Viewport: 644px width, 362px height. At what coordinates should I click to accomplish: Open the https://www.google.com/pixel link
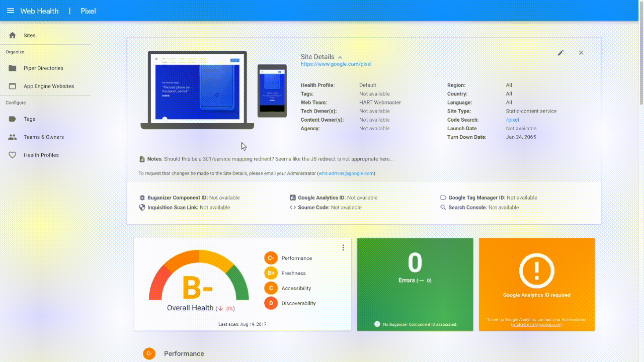pos(336,64)
